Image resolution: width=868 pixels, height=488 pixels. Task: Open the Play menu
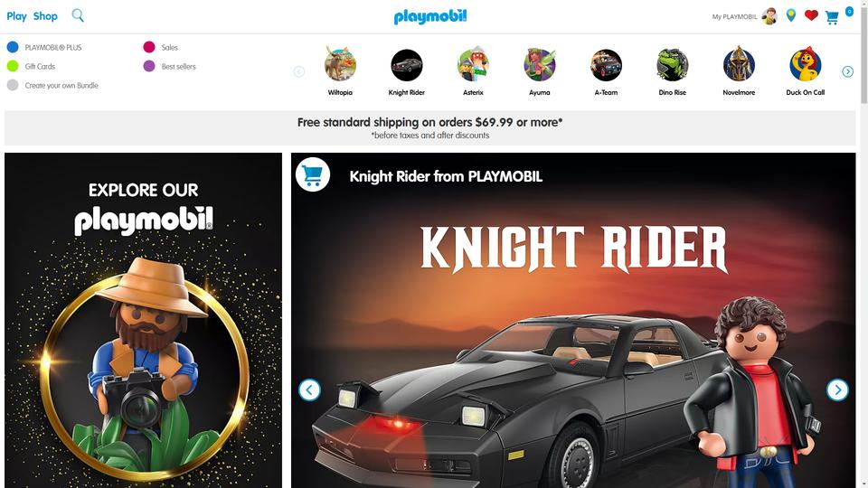coord(16,16)
